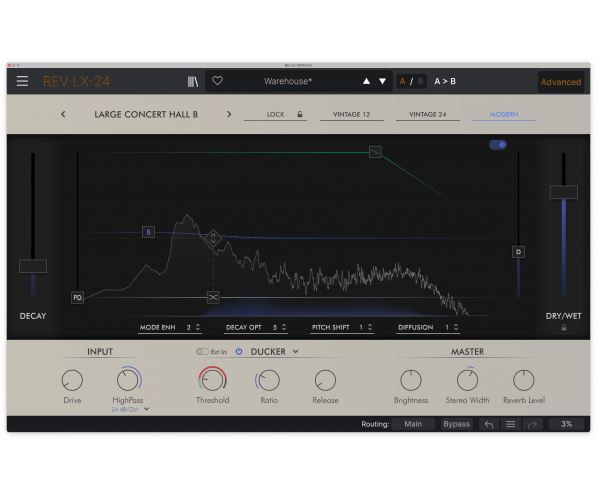Click the REV LX-24 plugin title
Viewport: 597px width, 497px height.
pos(76,81)
